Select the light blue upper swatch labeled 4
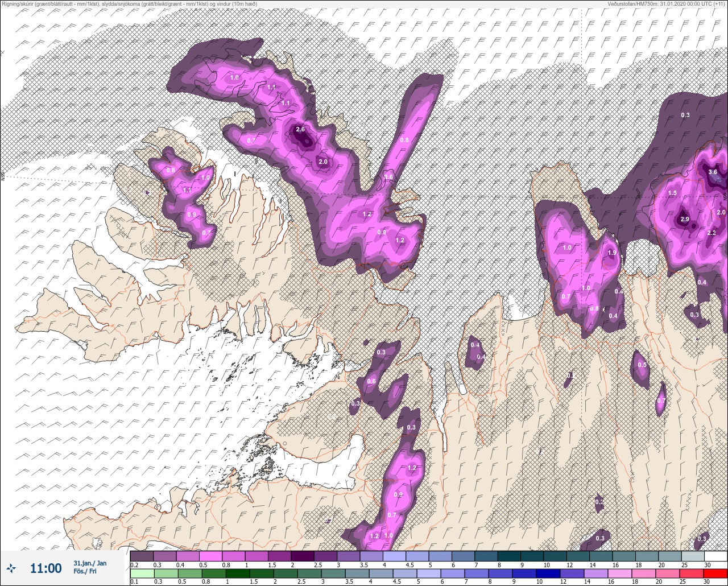Viewport: 728px width, 586px height. click(394, 556)
